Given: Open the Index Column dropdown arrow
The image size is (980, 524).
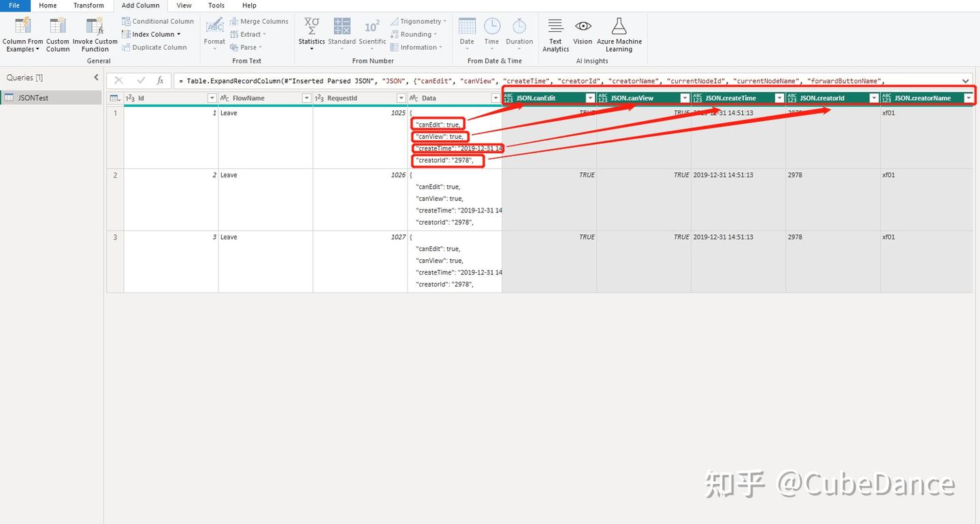Looking at the screenshot, I should click(179, 34).
